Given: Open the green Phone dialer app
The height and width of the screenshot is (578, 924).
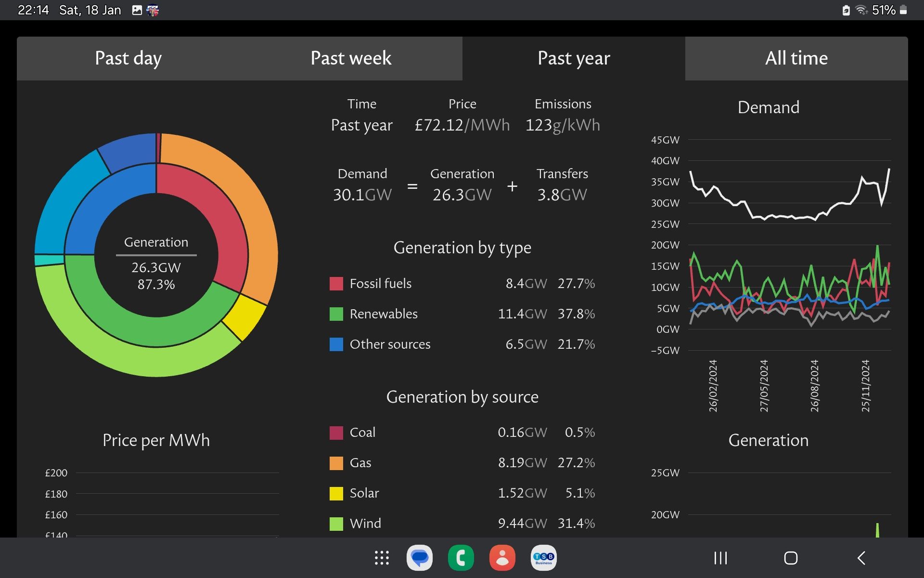Looking at the screenshot, I should (461, 558).
